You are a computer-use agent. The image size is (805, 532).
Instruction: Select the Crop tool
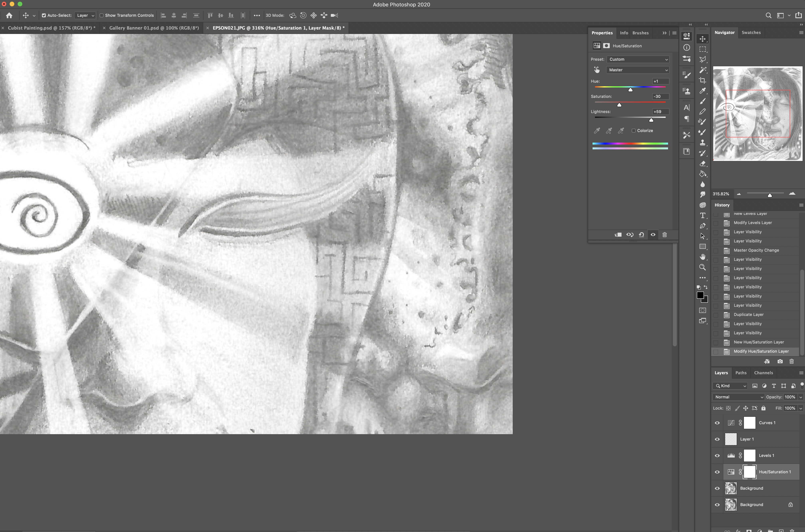pyautogui.click(x=703, y=80)
